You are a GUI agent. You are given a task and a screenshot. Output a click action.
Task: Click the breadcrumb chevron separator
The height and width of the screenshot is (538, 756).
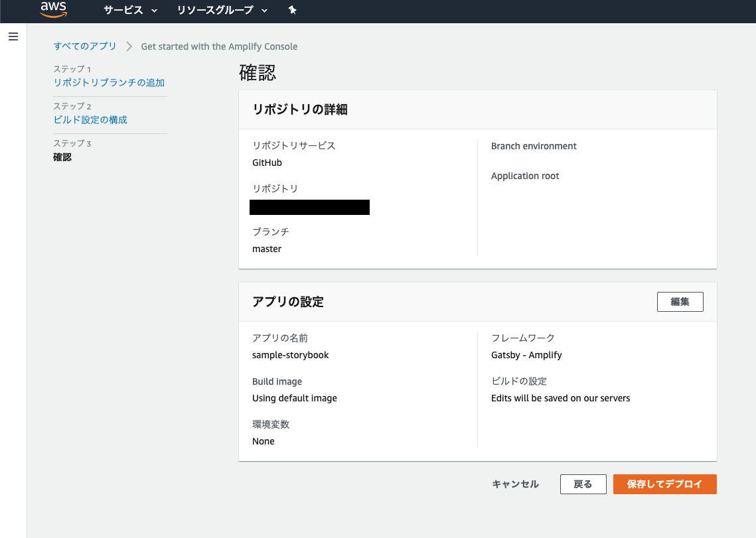pos(129,46)
